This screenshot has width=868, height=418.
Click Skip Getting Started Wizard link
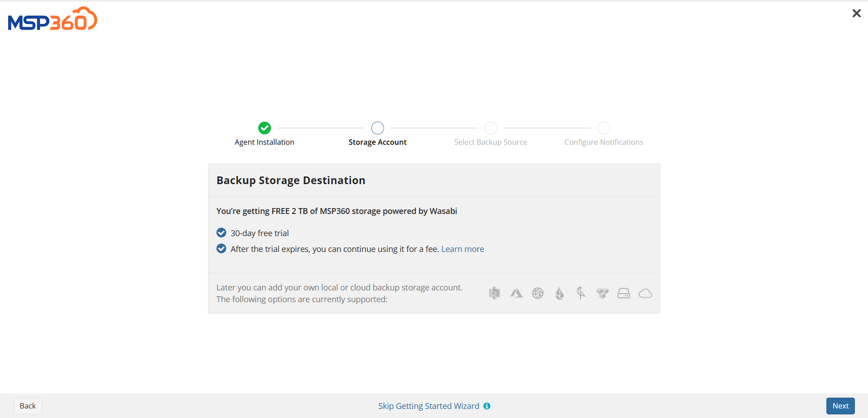(x=429, y=406)
